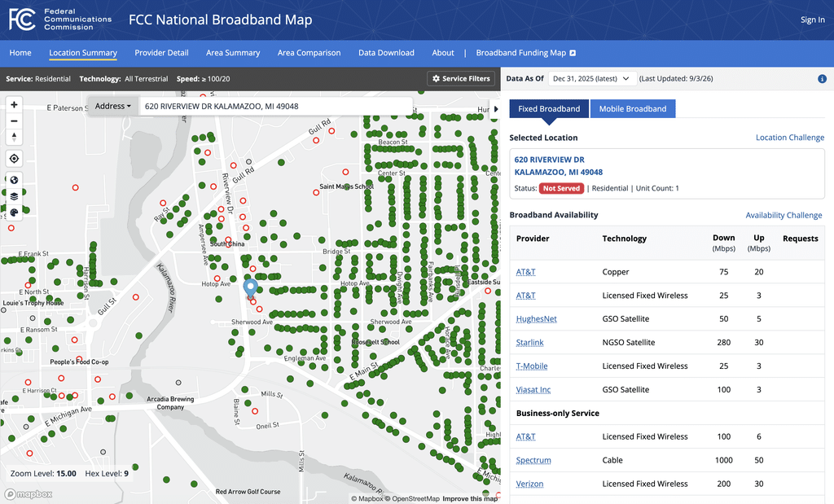
Task: Click the 620 RIVERVIEW DR location link
Action: (x=559, y=166)
